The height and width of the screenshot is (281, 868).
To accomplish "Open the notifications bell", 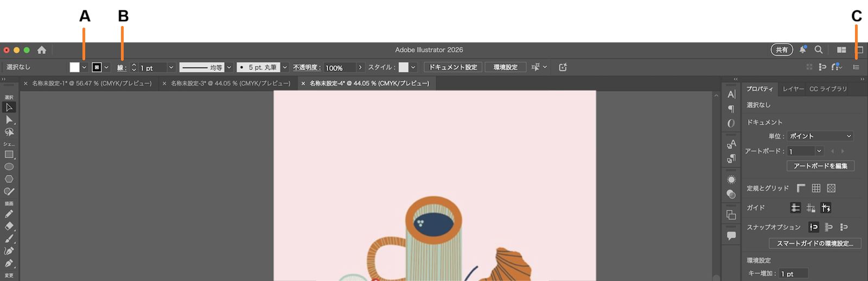I will click(x=803, y=49).
